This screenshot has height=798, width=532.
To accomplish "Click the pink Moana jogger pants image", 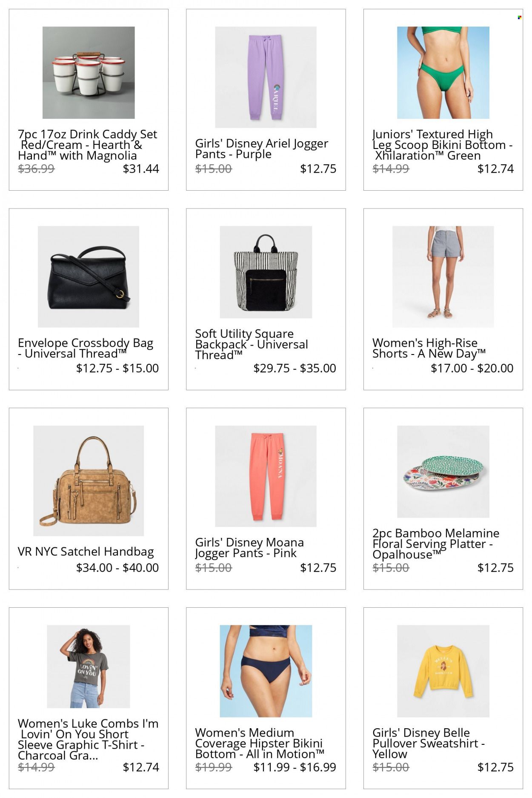I will (x=266, y=476).
